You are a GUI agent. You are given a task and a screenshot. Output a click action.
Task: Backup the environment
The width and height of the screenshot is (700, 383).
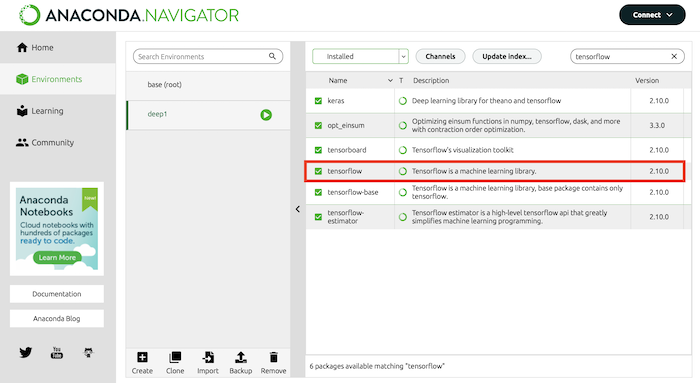[x=241, y=362]
